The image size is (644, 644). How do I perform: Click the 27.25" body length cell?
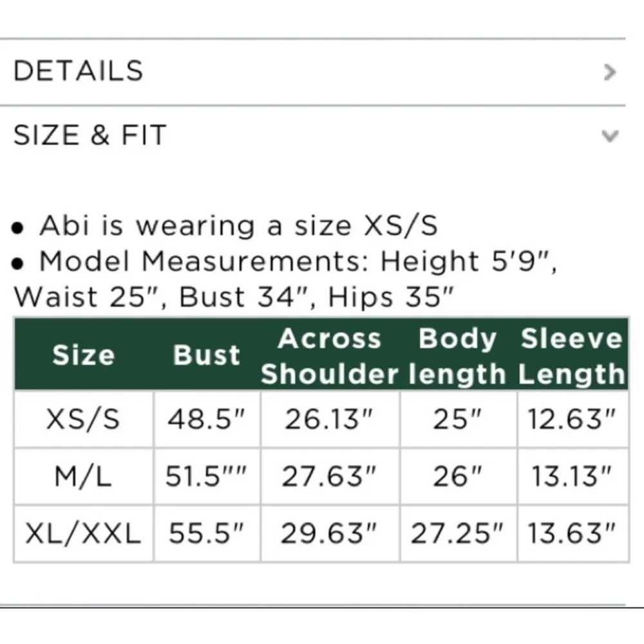[457, 533]
